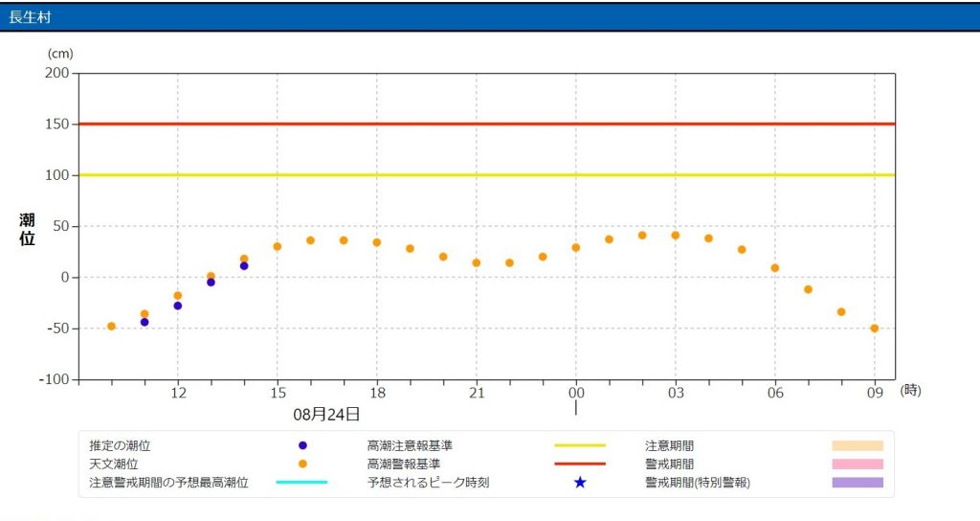Click the blue estimated tide point at 14 o'clock
980x521 pixels.
pyautogui.click(x=244, y=266)
